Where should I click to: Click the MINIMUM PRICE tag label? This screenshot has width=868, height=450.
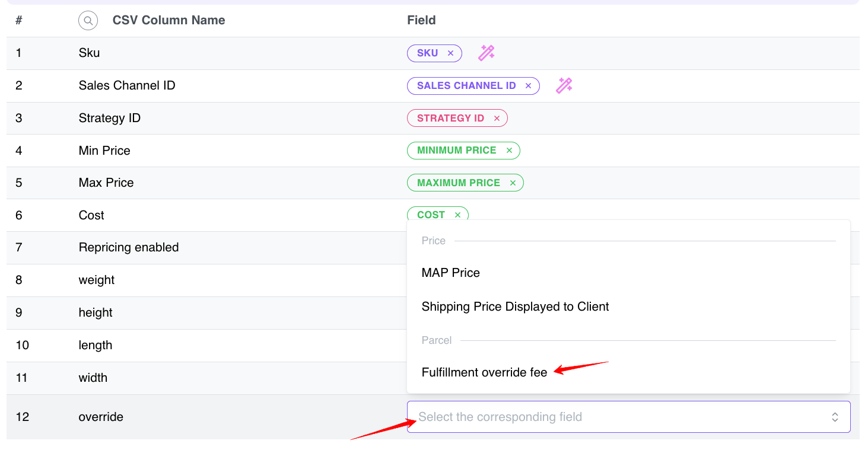(x=456, y=151)
